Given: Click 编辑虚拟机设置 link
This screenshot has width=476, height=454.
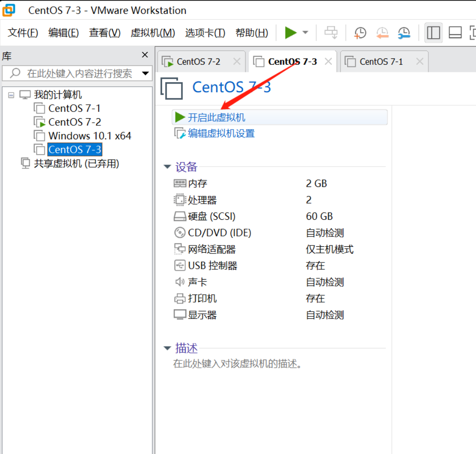Looking at the screenshot, I should [x=221, y=133].
